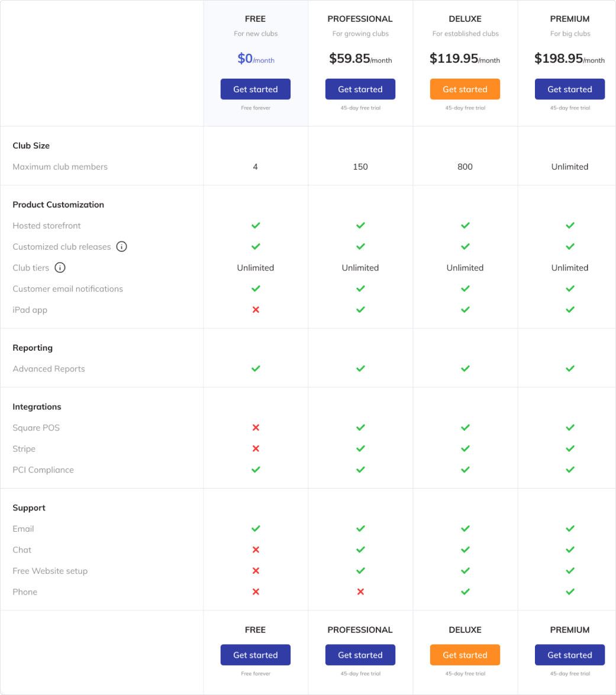Click red X for Stripe in Free column

pos(256,449)
